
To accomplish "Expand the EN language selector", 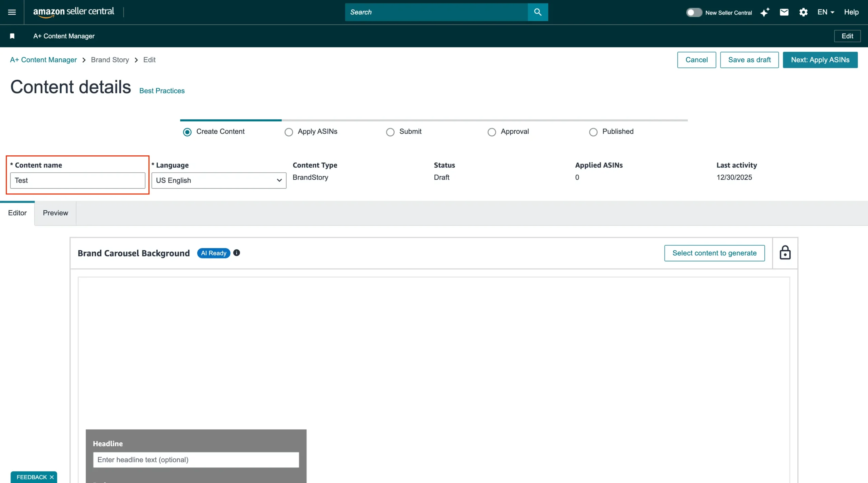I will pos(826,12).
